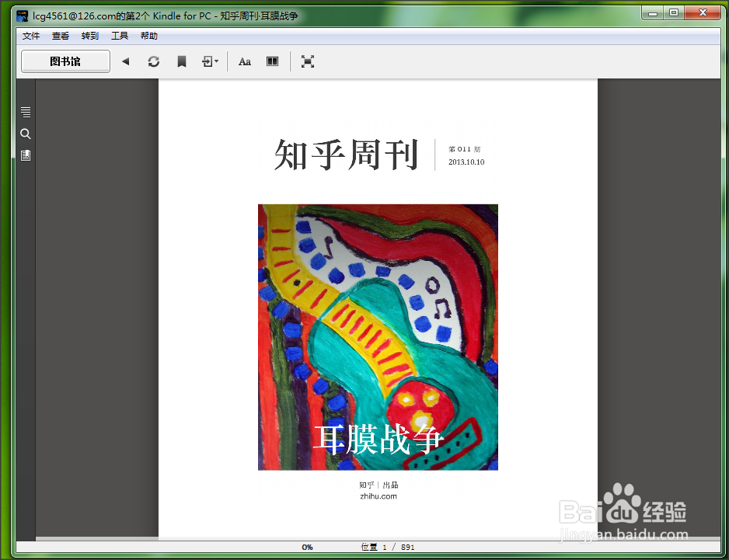Select the column layout view icon
The image size is (729, 560).
pyautogui.click(x=272, y=61)
